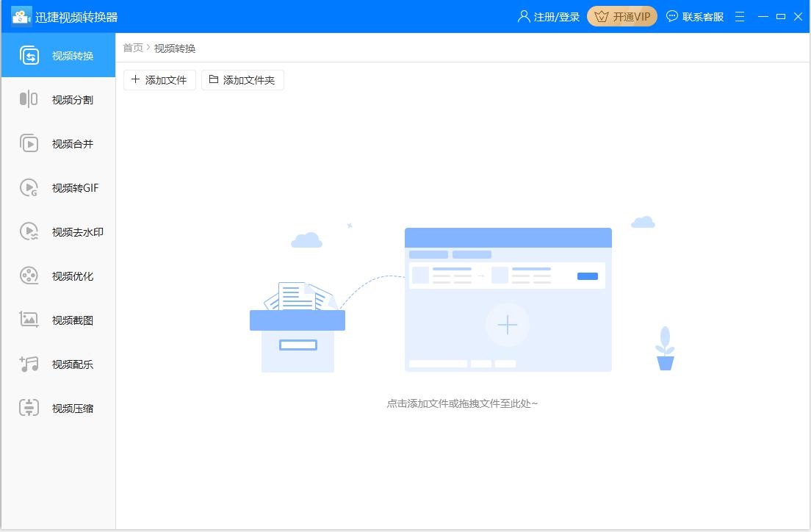Click the large plus circle in illustration
Screen dimensions: 811x532
[507, 325]
